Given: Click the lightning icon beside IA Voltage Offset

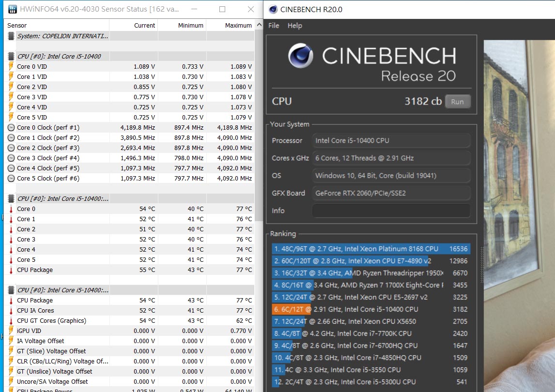Looking at the screenshot, I should tap(11, 341).
